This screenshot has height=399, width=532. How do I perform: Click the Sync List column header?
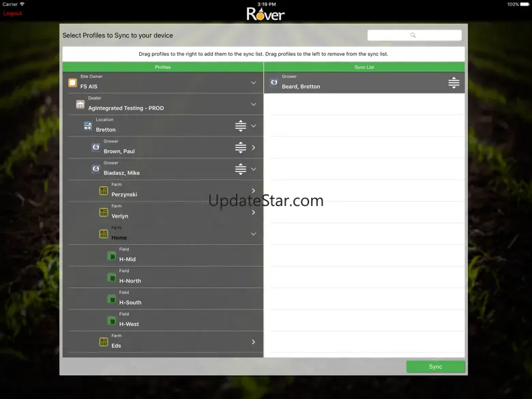[x=364, y=67]
